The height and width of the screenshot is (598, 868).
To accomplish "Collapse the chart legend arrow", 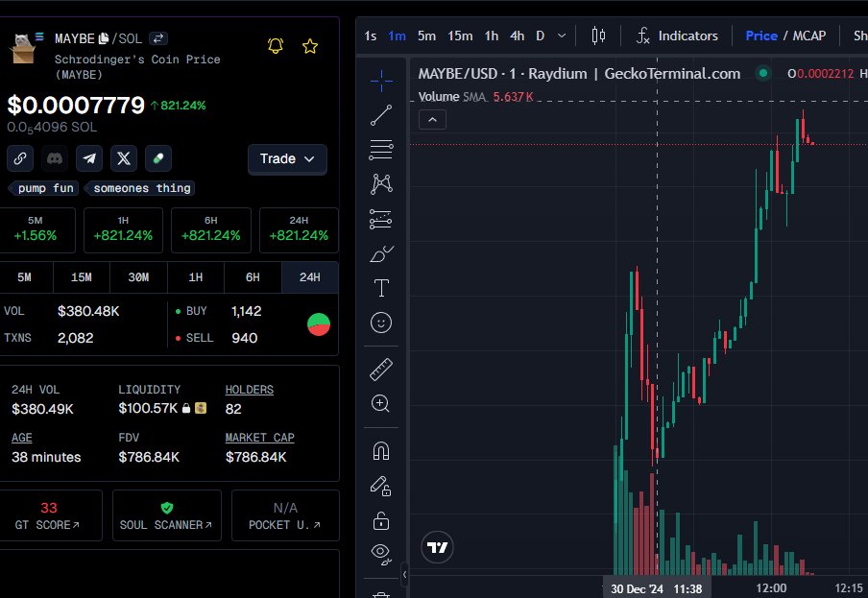I will (432, 119).
